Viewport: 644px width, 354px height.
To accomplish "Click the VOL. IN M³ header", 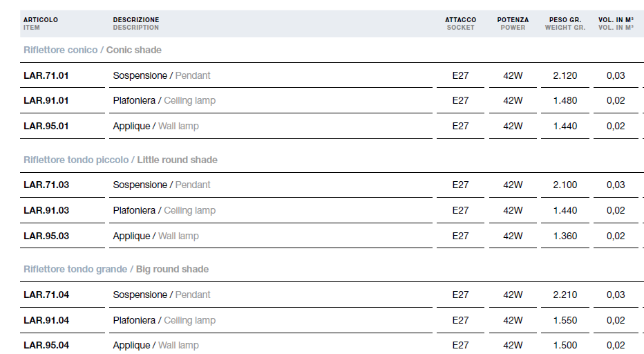I will click(616, 24).
